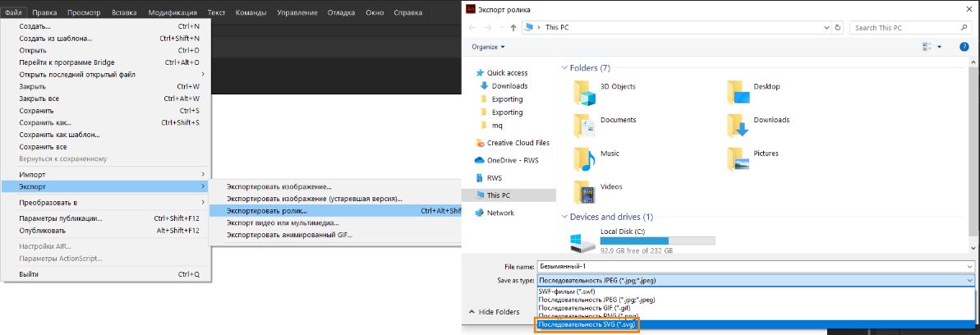Select the Pictures folder icon
980x335 pixels.
738,158
